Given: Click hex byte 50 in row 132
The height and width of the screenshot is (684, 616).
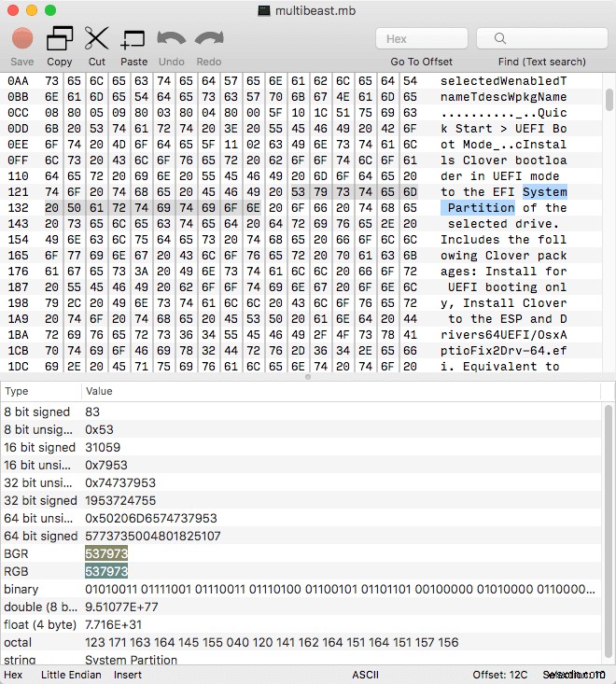Looking at the screenshot, I should pos(74,208).
